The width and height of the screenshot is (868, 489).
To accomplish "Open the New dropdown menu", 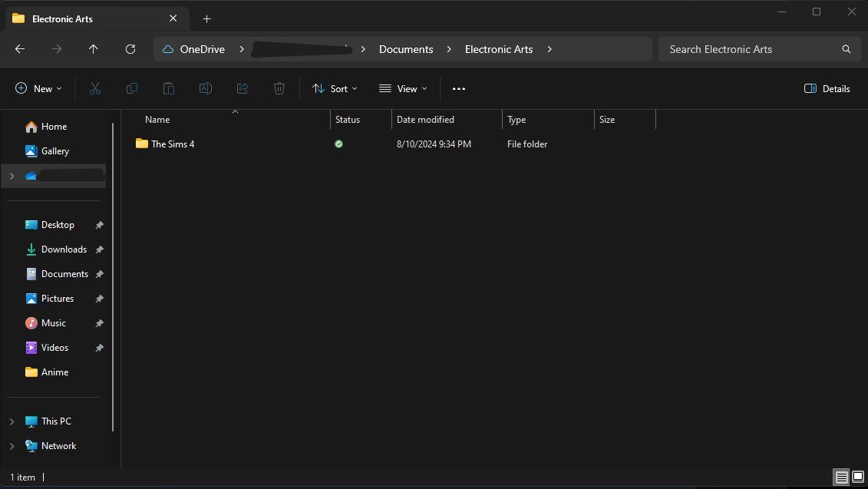I will pyautogui.click(x=38, y=88).
